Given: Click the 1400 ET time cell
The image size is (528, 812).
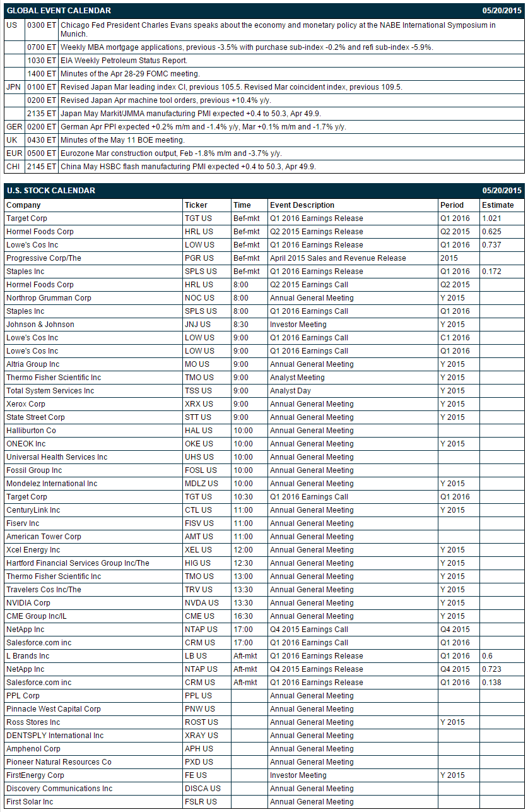Looking at the screenshot, I should pyautogui.click(x=42, y=74).
